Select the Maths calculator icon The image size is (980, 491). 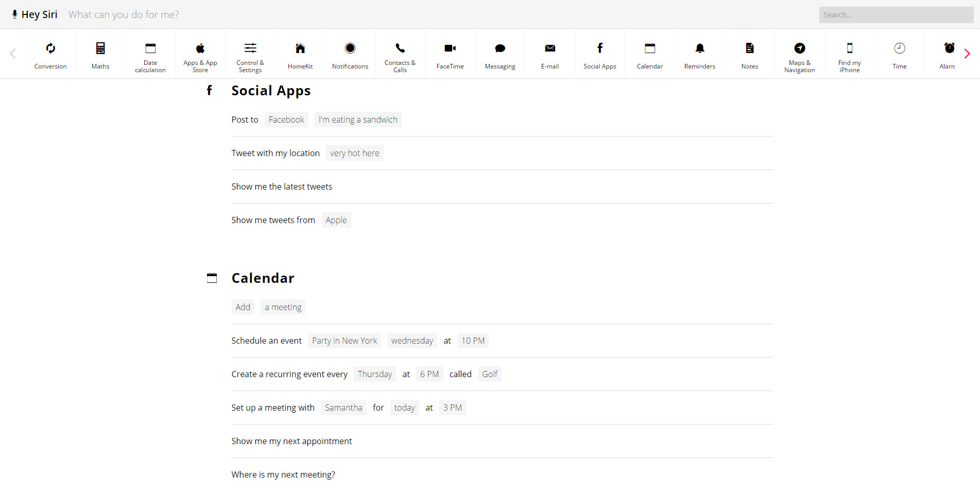[100, 48]
